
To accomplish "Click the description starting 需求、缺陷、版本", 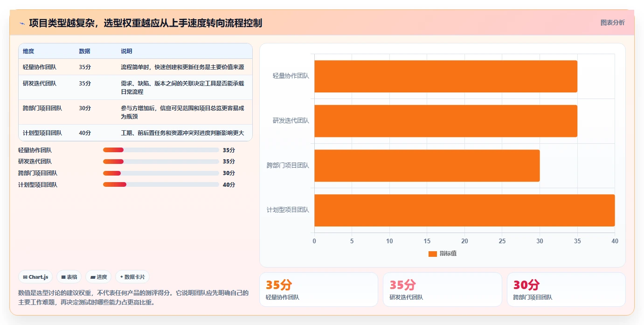I will (x=182, y=87).
